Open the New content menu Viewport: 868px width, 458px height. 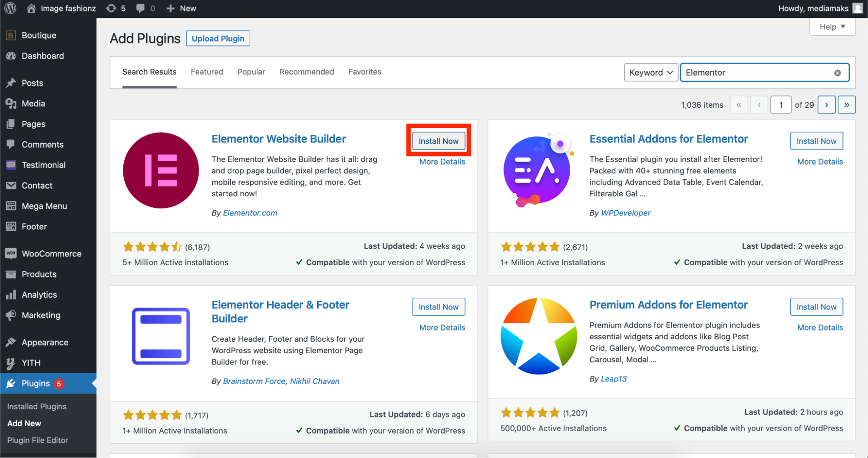click(x=182, y=8)
